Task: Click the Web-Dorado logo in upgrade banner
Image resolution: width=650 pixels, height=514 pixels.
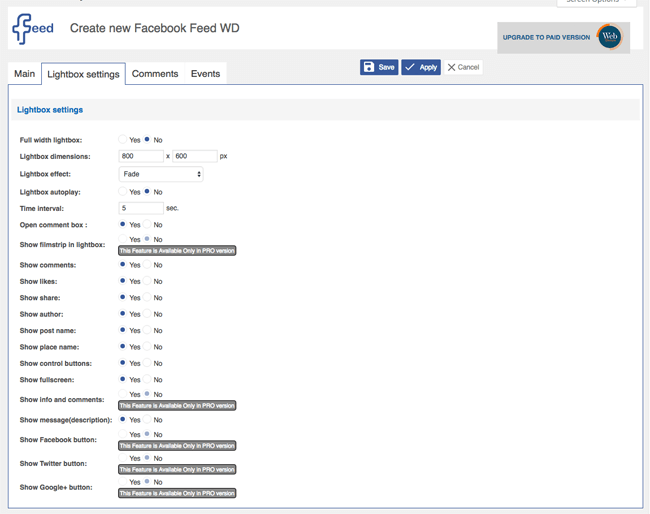Action: [609, 37]
